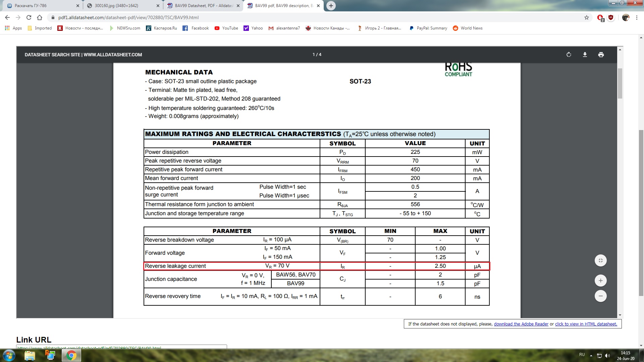This screenshot has height=362, width=644.
Task: Open the Imported bookmarks folder
Action: [x=40, y=28]
